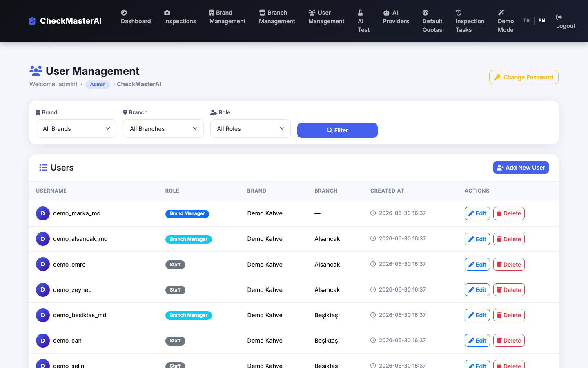The height and width of the screenshot is (368, 588).
Task: Switch language to TR
Action: pyautogui.click(x=526, y=20)
